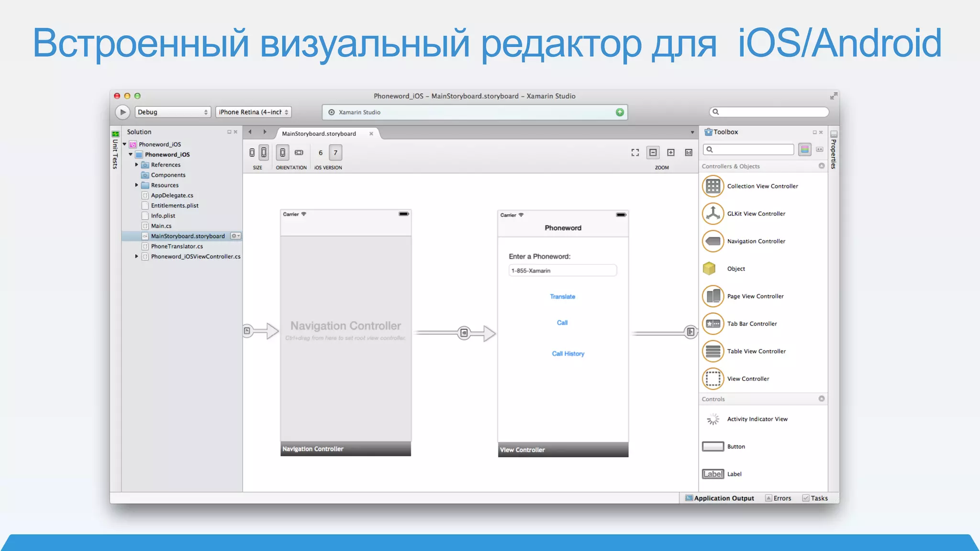Select View Controller from Toolbox
Image resolution: width=980 pixels, height=551 pixels.
(x=763, y=379)
